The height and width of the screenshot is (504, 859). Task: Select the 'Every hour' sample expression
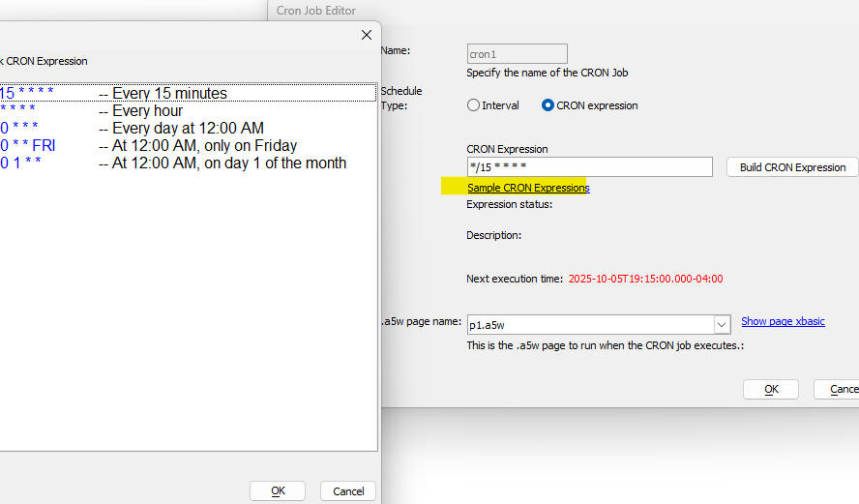(147, 111)
